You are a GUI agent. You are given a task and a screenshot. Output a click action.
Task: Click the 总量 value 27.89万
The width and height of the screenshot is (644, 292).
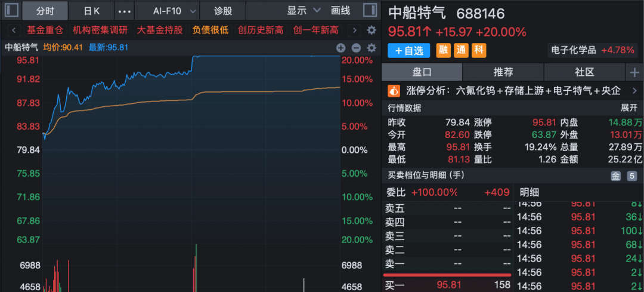coord(625,147)
